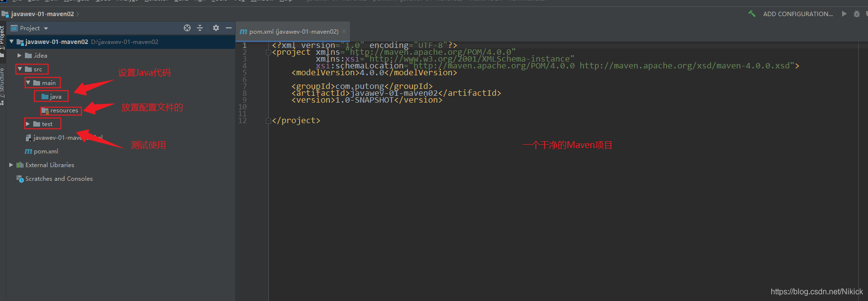
Task: Expand the .idea folder arrow
Action: point(20,55)
